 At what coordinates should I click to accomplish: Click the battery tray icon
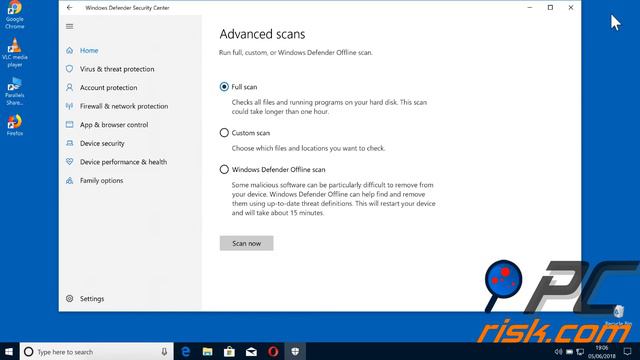[569, 352]
